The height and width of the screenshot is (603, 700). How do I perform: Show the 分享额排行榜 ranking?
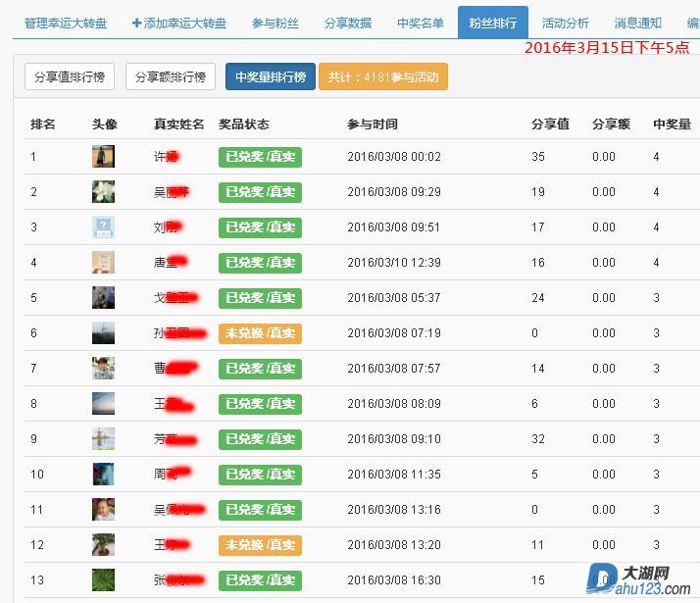171,76
